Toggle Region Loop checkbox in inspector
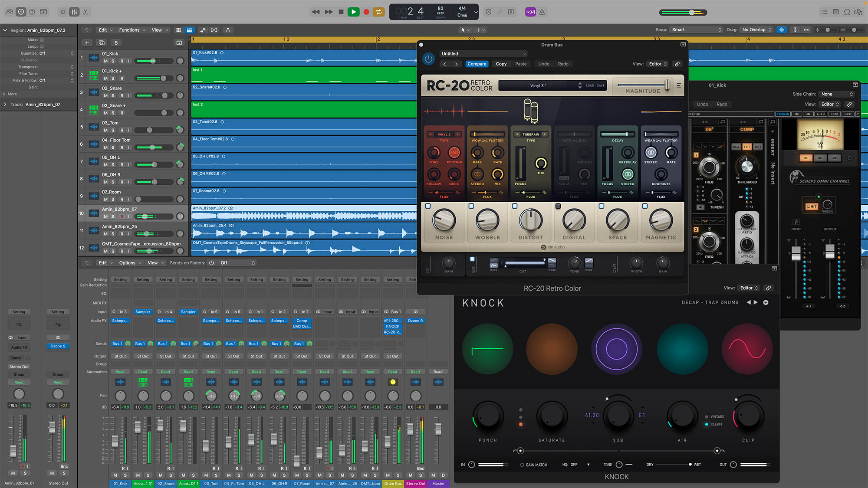The width and height of the screenshot is (868, 488). click(x=42, y=46)
